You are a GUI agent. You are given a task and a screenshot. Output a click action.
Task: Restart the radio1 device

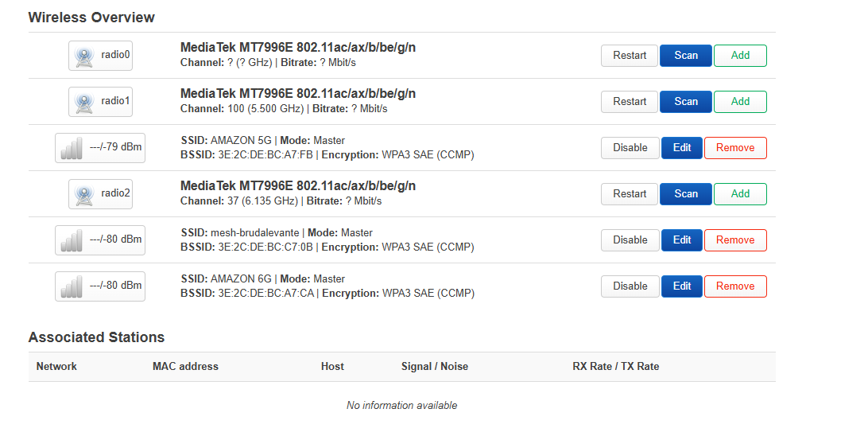630,101
